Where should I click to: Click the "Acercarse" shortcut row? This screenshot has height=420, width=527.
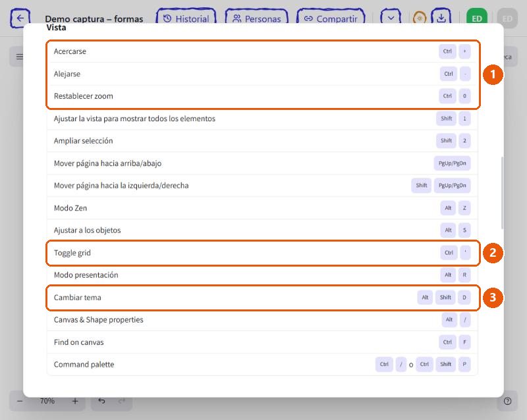262,51
